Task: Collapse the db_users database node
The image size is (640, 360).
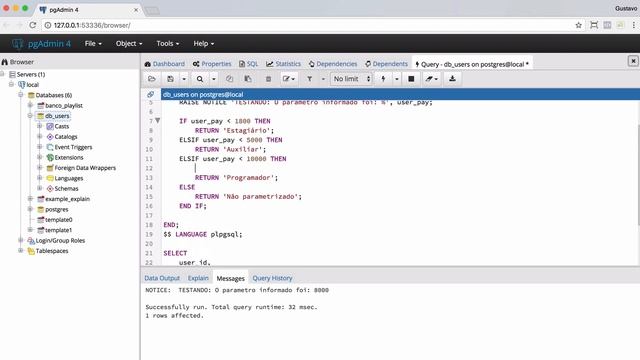Action: [30, 116]
